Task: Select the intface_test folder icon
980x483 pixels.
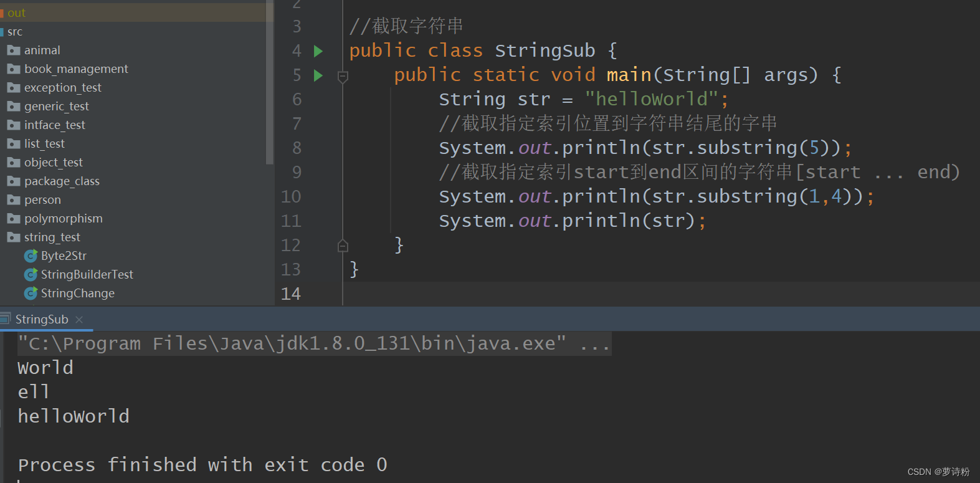Action: 14,125
